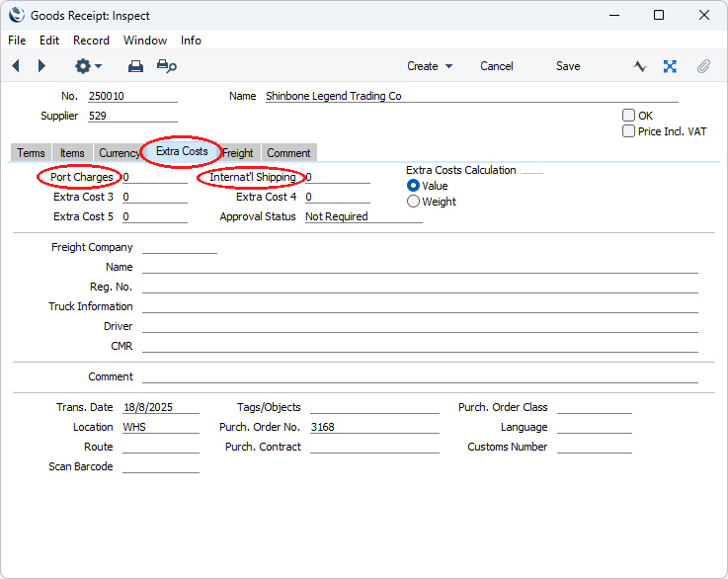Click the Purch. Order No. field

tap(374, 427)
